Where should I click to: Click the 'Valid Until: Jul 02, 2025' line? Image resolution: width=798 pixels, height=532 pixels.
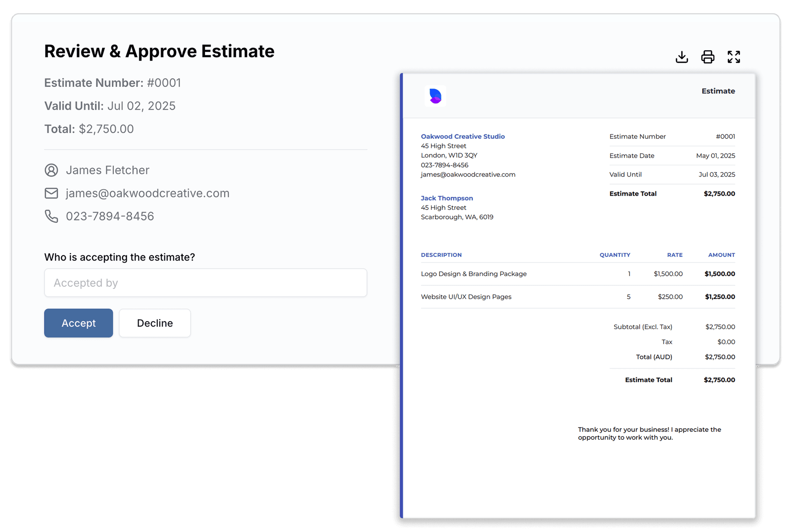[x=110, y=106]
